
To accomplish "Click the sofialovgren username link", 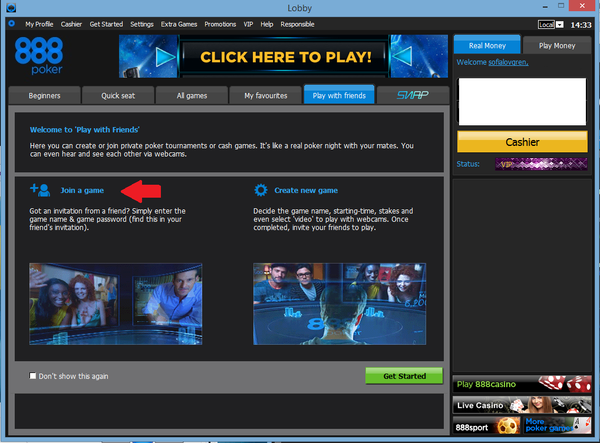I will coord(508,62).
